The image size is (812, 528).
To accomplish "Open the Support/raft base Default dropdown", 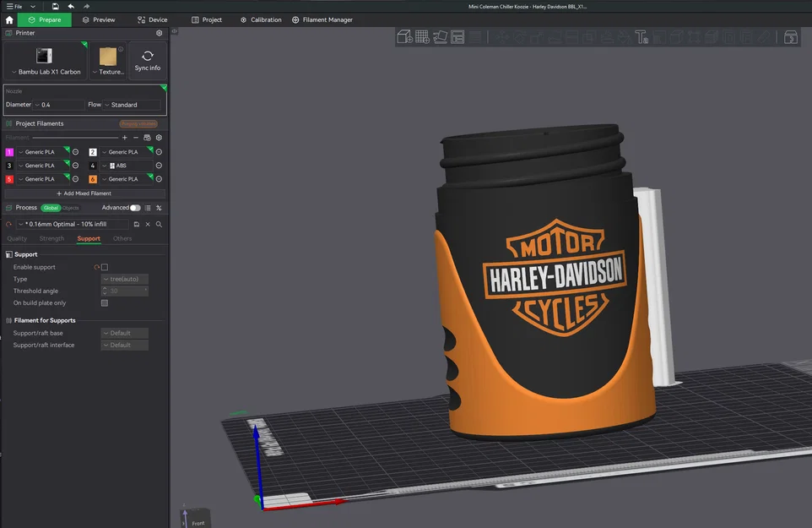I will (124, 333).
